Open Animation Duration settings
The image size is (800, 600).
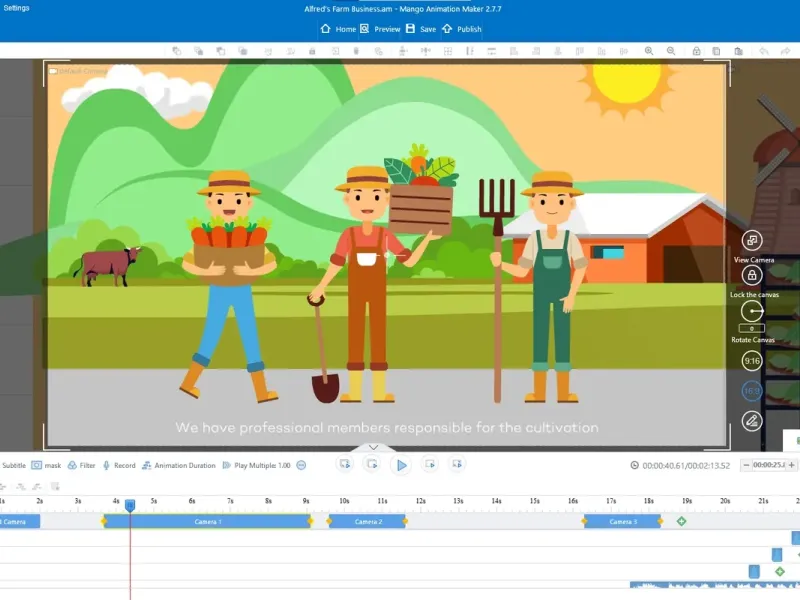pos(178,465)
